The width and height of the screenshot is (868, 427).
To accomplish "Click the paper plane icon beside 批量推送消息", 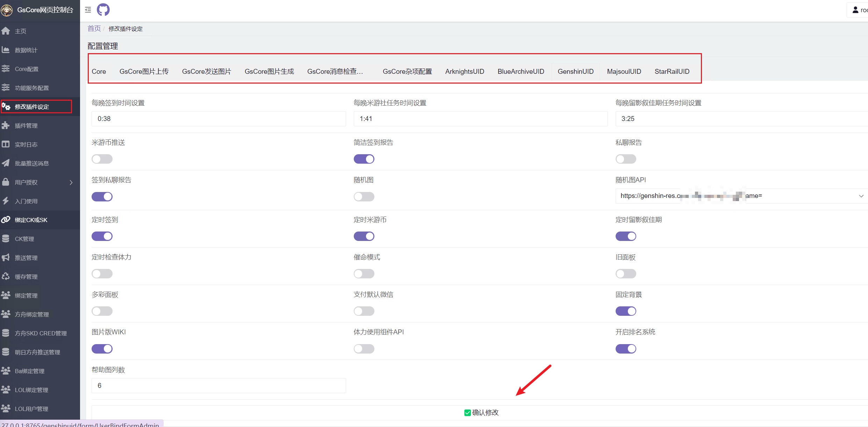I will tap(6, 163).
